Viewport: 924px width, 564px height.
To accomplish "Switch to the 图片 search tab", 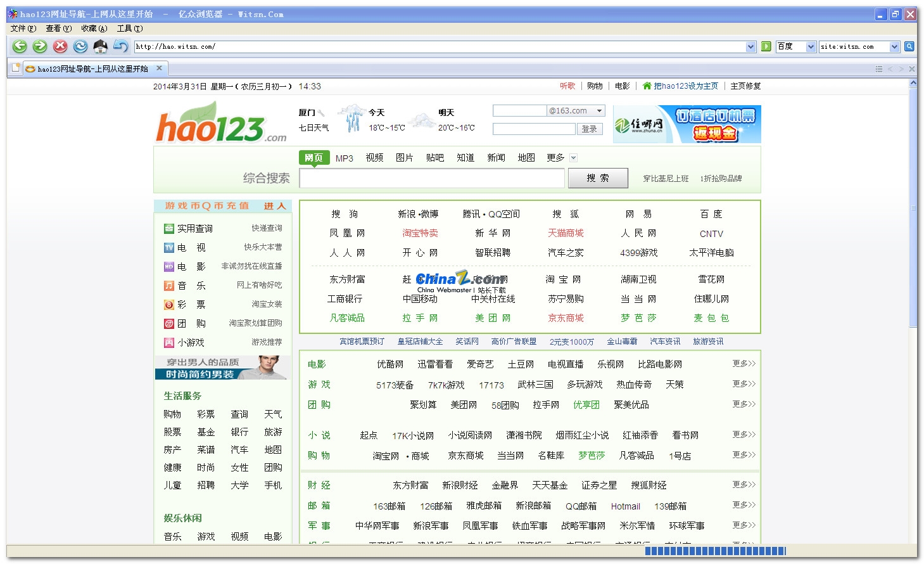I will pos(405,158).
